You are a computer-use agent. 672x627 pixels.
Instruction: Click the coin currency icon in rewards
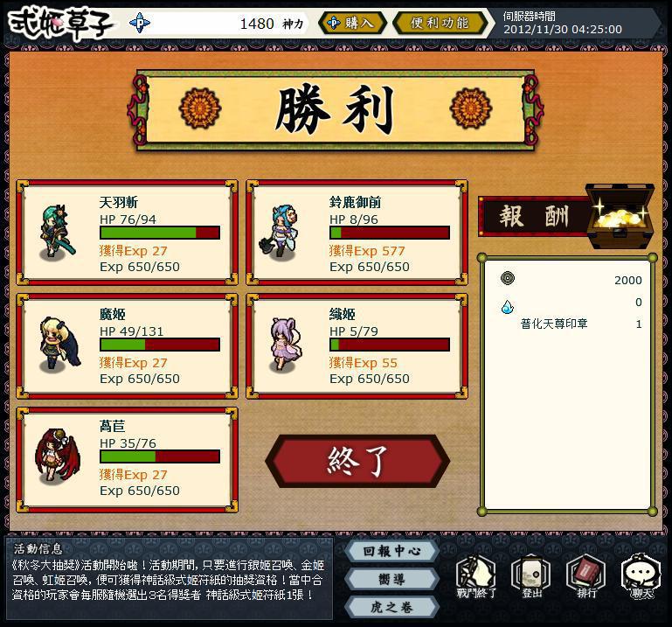pyautogui.click(x=508, y=278)
